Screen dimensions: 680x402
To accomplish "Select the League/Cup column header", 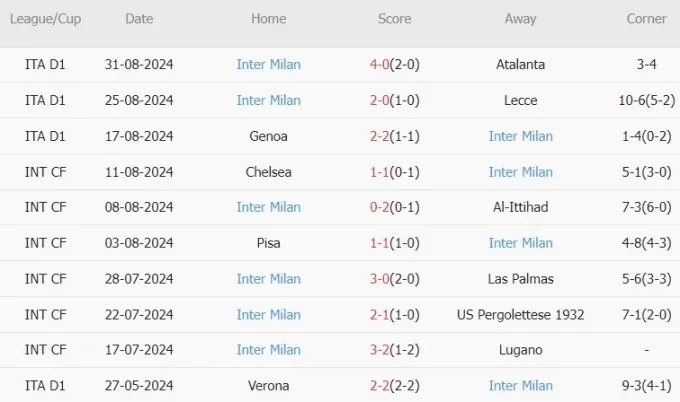I will click(46, 19).
